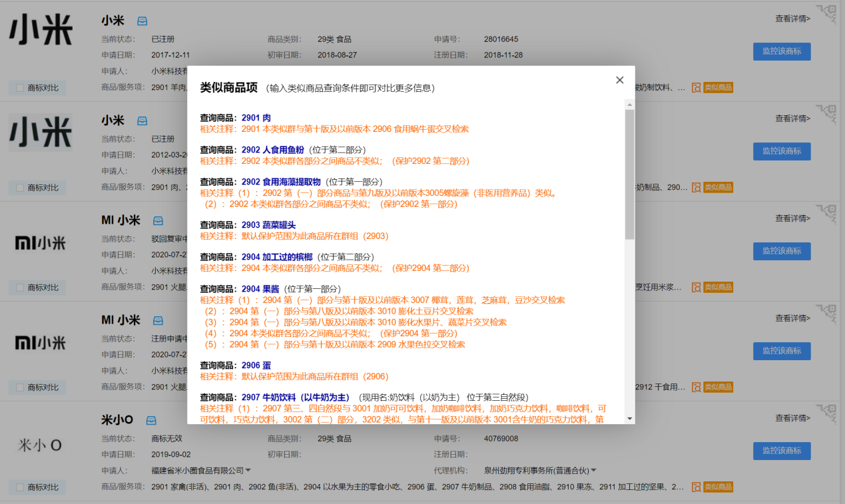845x504 pixels.
Task: Open the MI 小米 logo in 注册申请 row
Action: coord(41,344)
